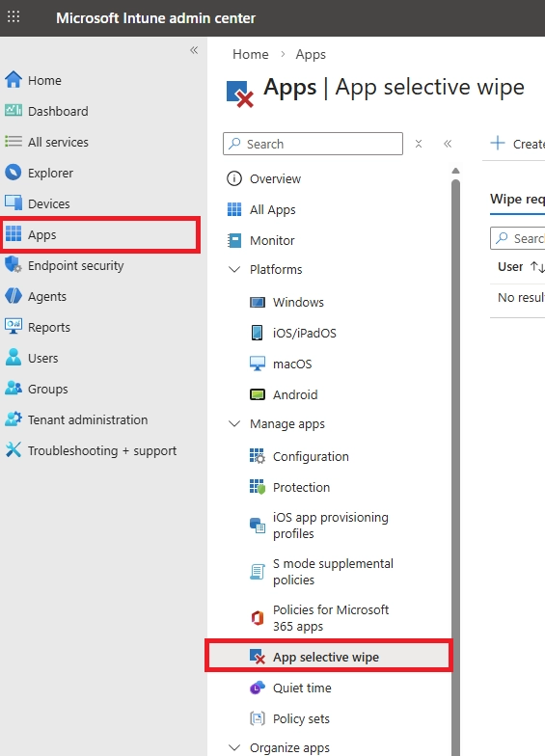Click the Dashboard label in sidebar
545x756 pixels.
[x=58, y=112]
